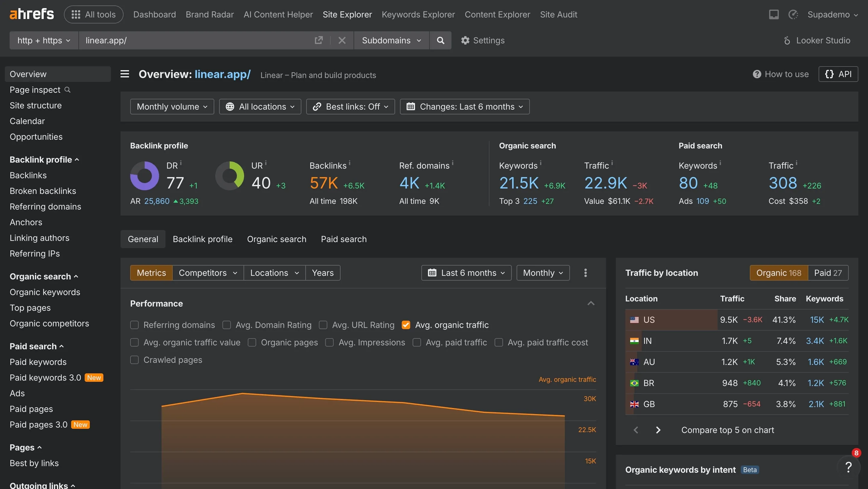Click the UR info icon

pos(266,163)
